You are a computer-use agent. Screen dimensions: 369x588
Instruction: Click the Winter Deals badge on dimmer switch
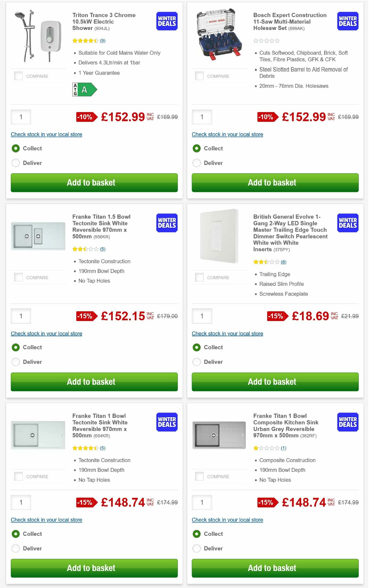coord(347,222)
